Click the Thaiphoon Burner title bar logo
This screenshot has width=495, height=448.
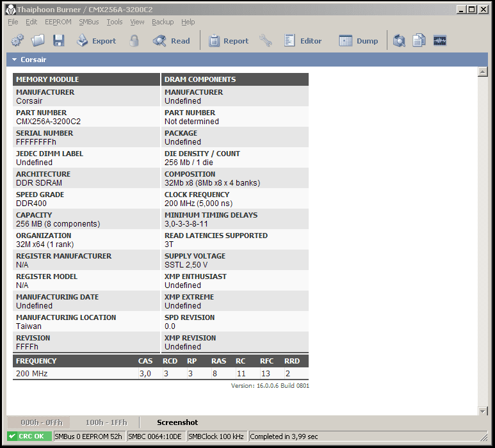[10, 10]
